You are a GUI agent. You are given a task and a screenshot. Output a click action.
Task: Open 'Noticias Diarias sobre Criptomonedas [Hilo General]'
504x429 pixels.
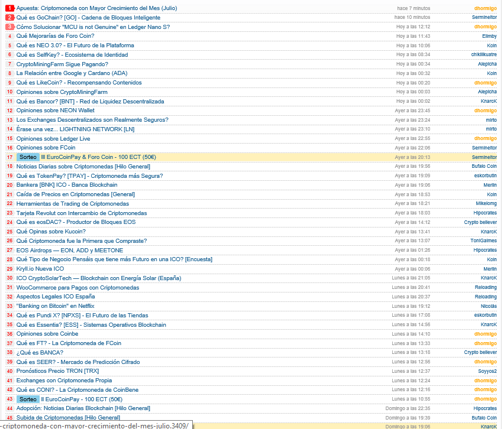pyautogui.click(x=83, y=166)
